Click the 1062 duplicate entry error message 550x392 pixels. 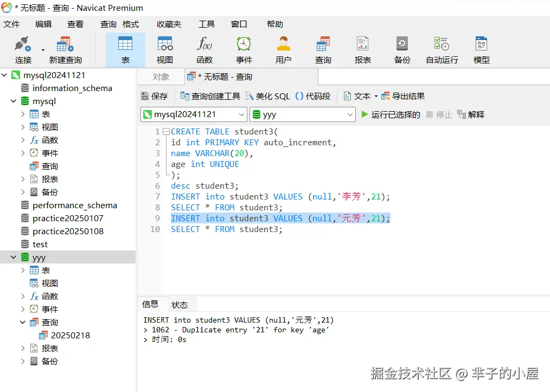pyautogui.click(x=236, y=330)
